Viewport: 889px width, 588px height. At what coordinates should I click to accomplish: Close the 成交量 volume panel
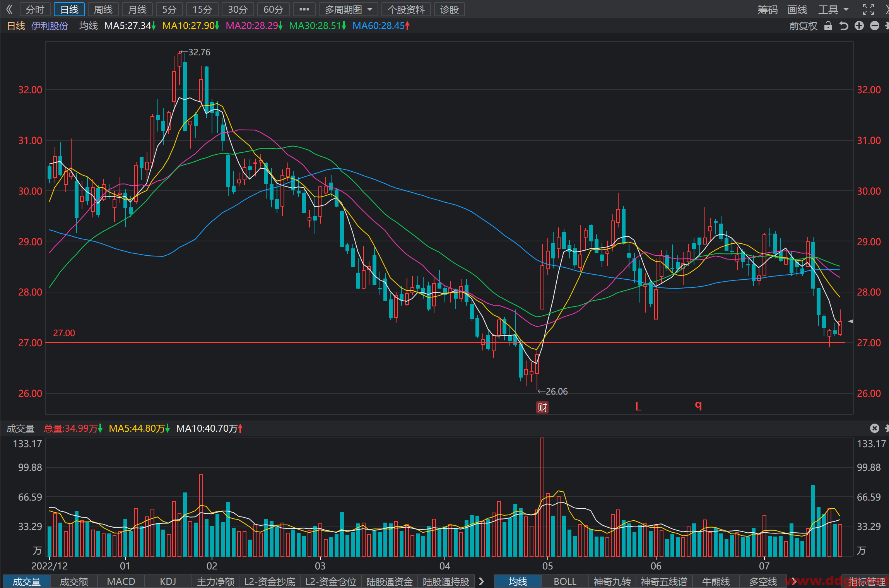click(875, 428)
